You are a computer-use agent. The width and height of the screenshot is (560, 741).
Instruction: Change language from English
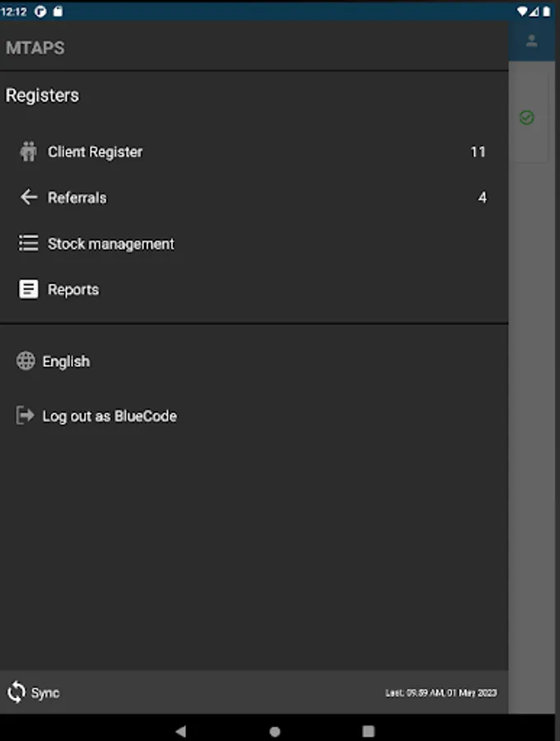[x=66, y=361]
